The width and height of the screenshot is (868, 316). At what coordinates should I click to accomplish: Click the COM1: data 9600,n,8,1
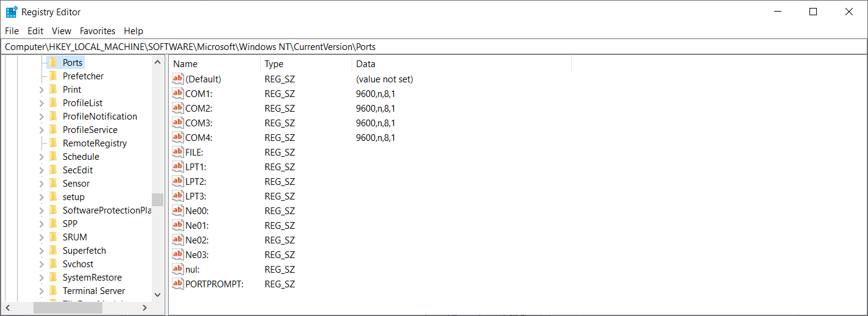pos(375,94)
